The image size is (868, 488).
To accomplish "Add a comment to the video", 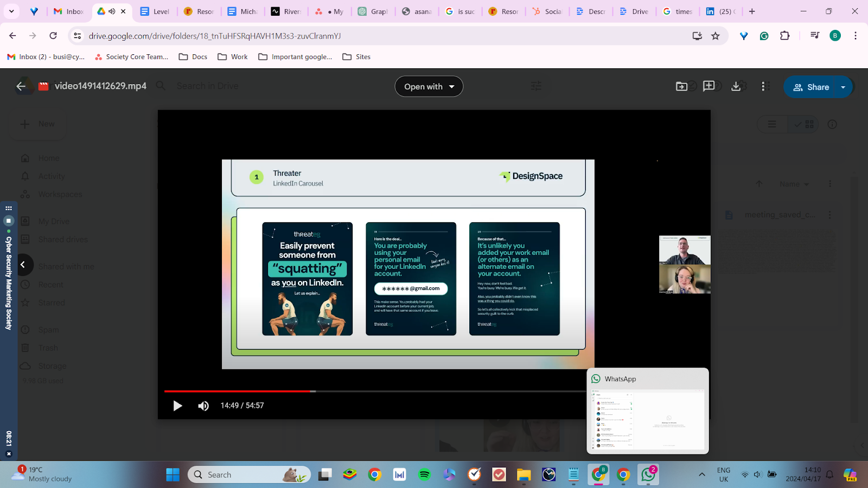I will [x=709, y=86].
